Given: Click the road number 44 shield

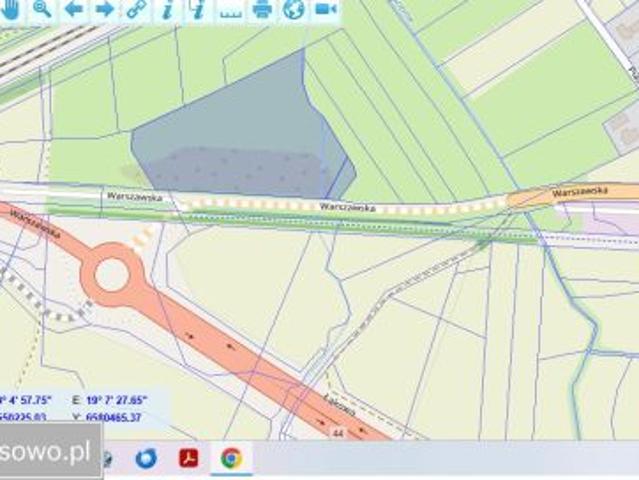Looking at the screenshot, I should 337,433.
